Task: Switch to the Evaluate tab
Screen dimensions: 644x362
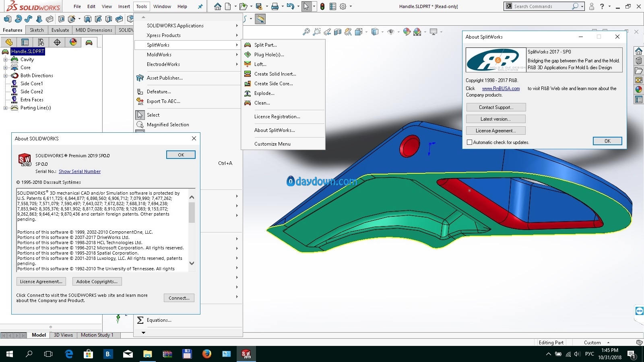Action: pos(60,30)
